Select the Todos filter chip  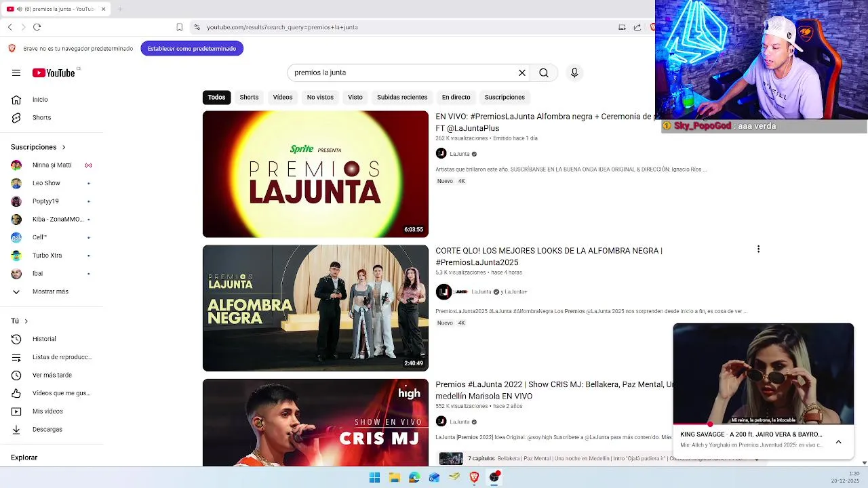(x=216, y=97)
